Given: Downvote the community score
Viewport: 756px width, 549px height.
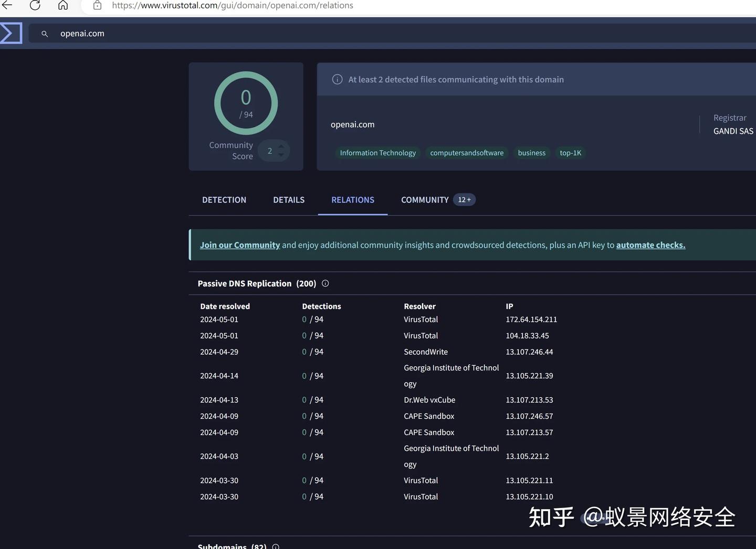Looking at the screenshot, I should [x=281, y=155].
